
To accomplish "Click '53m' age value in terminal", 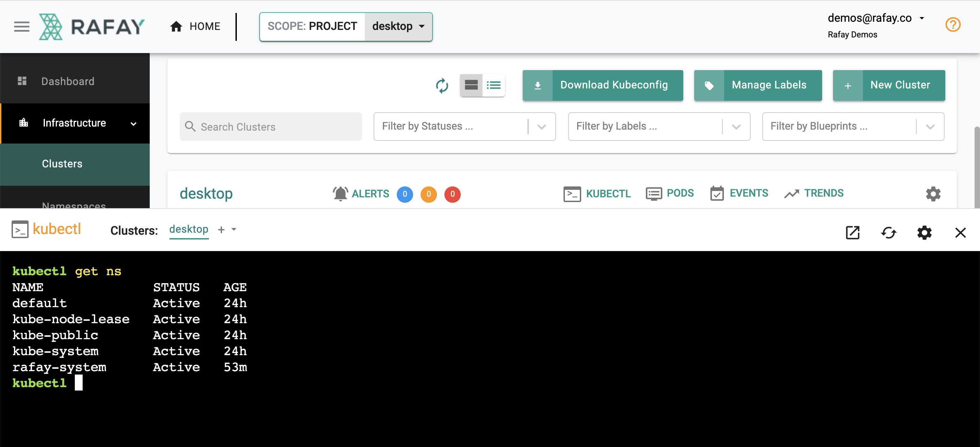I will pyautogui.click(x=235, y=367).
